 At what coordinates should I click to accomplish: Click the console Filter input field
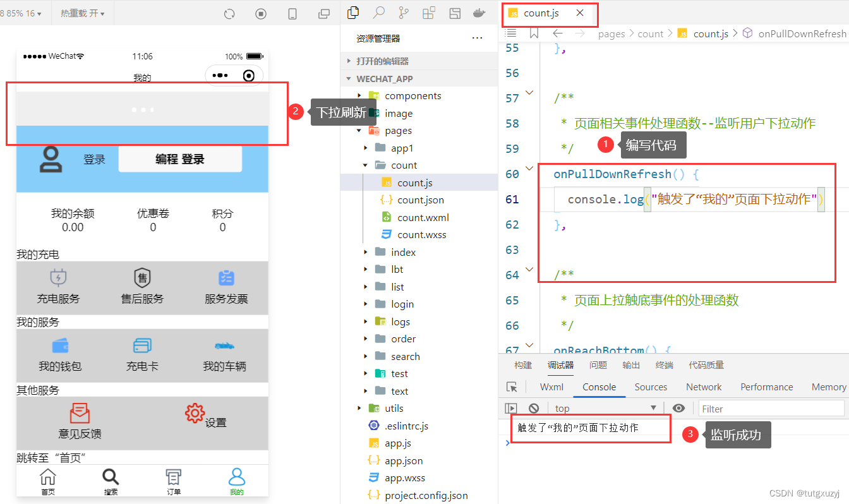(771, 409)
